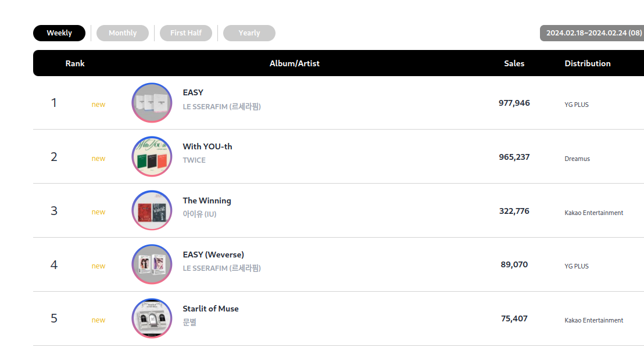The image size is (644, 351).
Task: Show the Yearly chart tab
Action: 249,33
